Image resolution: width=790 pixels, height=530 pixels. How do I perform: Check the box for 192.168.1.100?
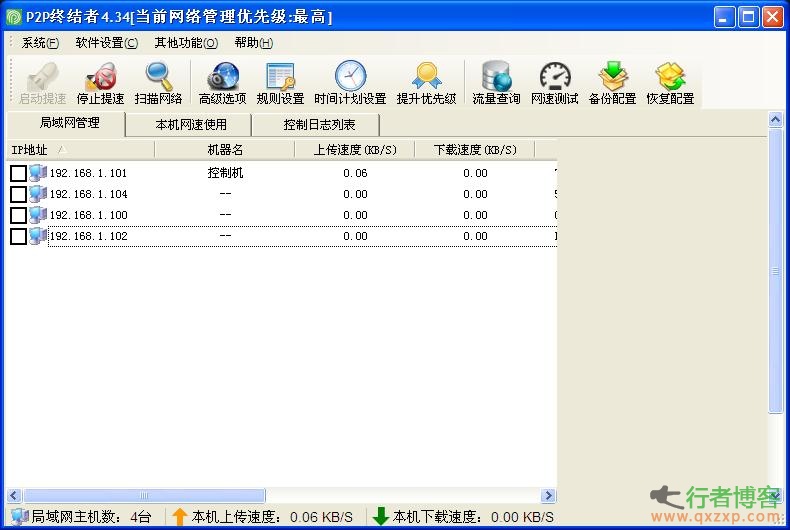pos(18,215)
